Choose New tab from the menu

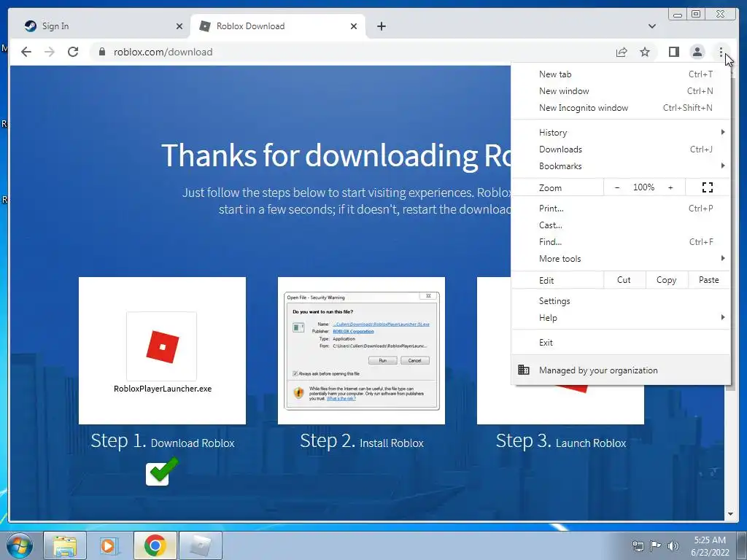(x=621, y=74)
